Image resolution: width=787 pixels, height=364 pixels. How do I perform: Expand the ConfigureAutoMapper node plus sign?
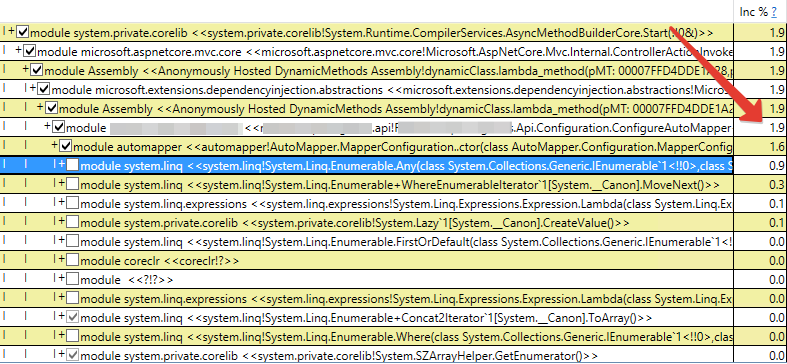click(x=47, y=127)
